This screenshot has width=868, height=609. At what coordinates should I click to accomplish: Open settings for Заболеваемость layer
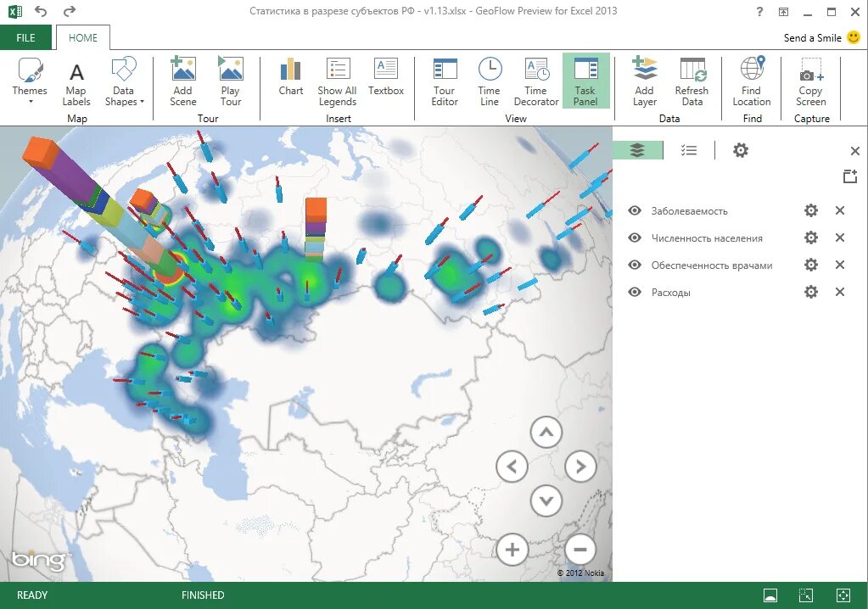811,210
